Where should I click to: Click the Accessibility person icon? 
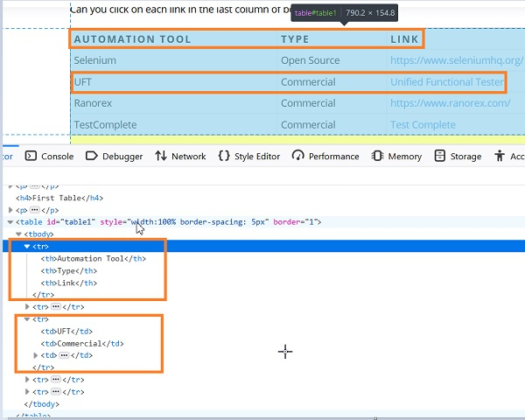(500, 156)
